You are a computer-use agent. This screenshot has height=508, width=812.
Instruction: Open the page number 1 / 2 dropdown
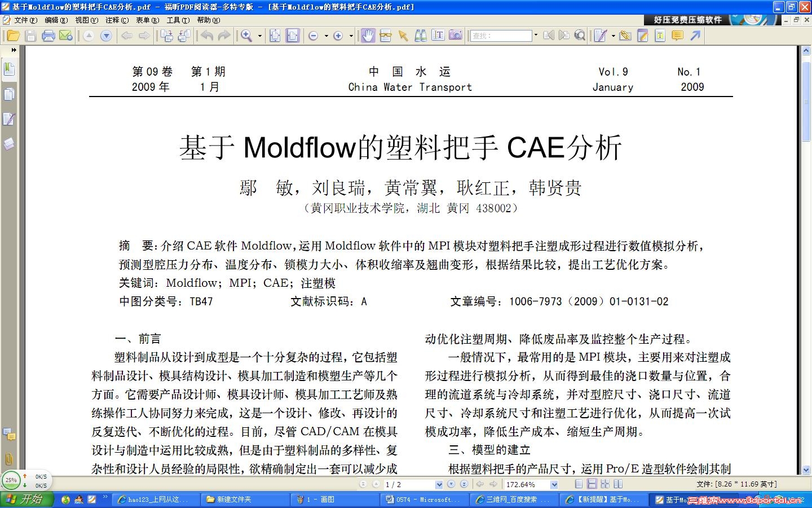[x=439, y=484]
